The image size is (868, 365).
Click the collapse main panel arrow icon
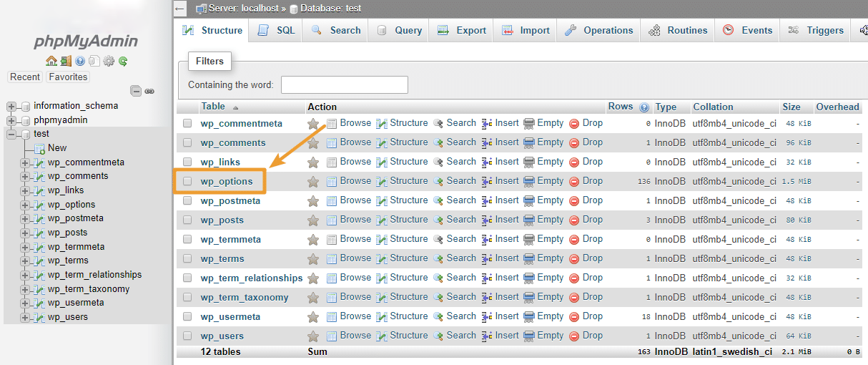[180, 9]
